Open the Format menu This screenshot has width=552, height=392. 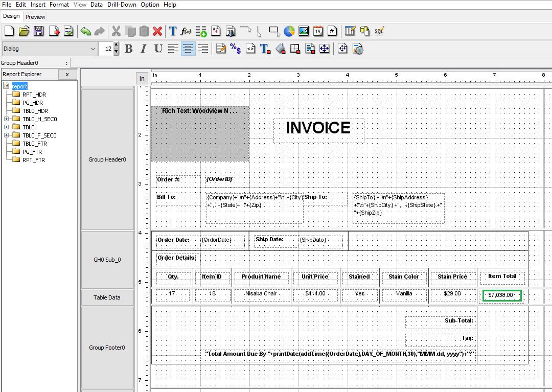[59, 5]
